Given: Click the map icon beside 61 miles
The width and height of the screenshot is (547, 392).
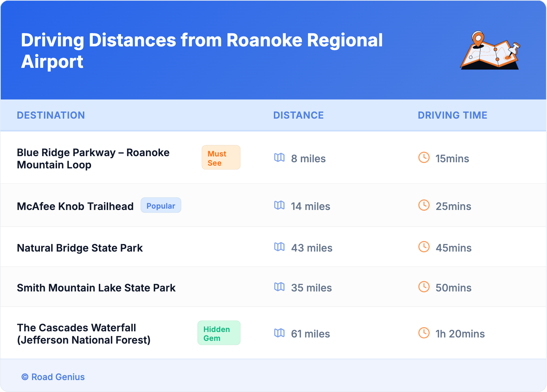Looking at the screenshot, I should (x=279, y=333).
